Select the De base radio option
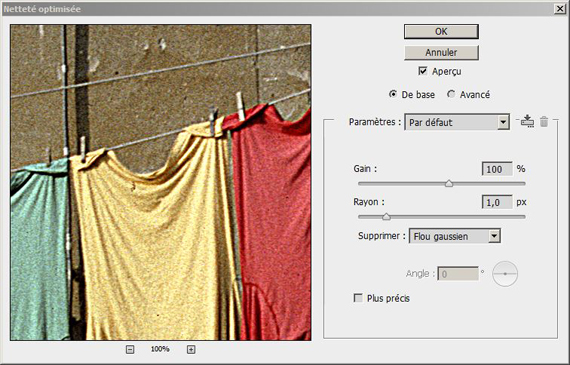This screenshot has height=365, width=570. 393,94
